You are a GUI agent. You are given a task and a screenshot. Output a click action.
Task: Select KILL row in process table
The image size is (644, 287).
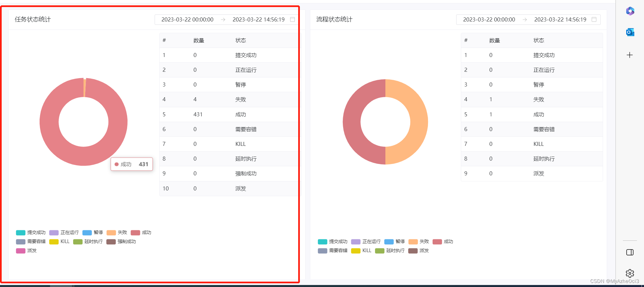532,144
